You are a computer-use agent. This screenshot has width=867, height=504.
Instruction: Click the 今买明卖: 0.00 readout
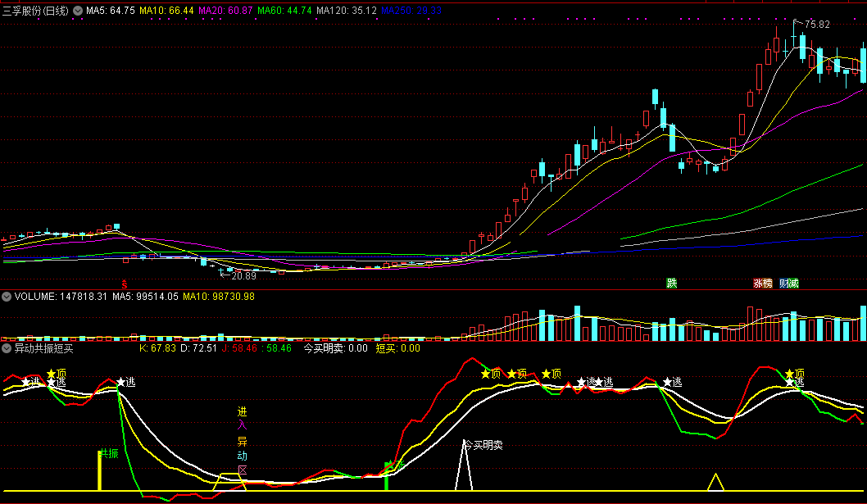pos(336,348)
